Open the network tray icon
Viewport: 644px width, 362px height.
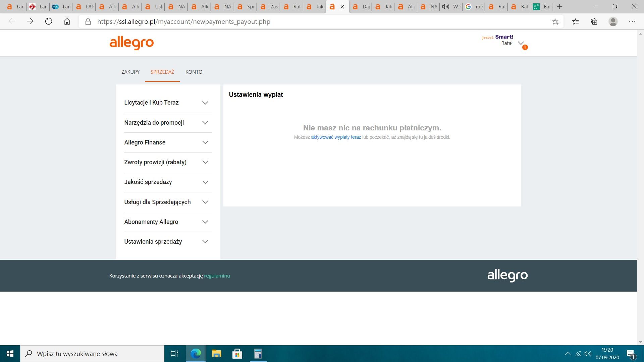pyautogui.click(x=578, y=354)
